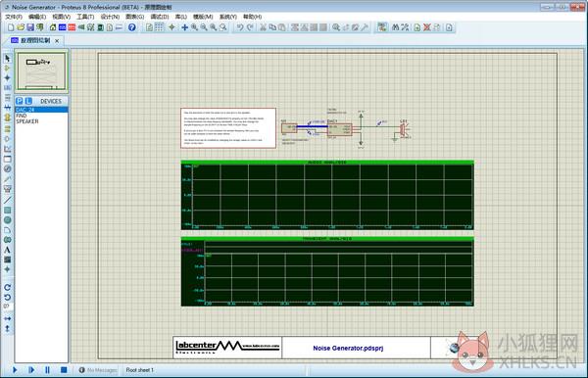Click the Rotate clockwise arrow icon

click(7, 287)
